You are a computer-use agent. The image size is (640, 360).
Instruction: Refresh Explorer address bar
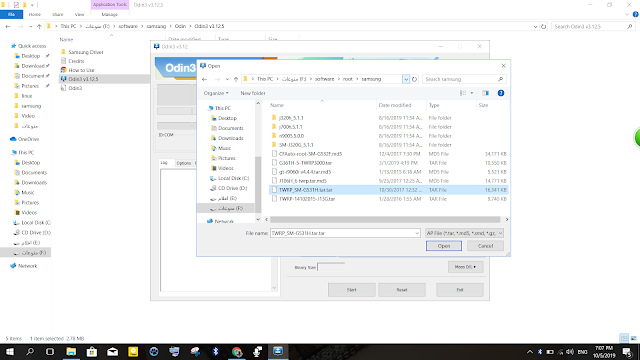coord(543,26)
